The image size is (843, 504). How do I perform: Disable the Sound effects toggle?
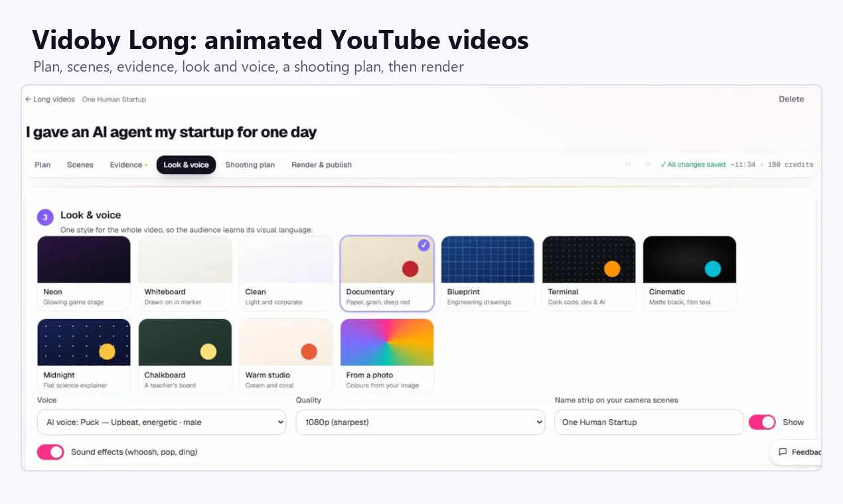[x=50, y=452]
